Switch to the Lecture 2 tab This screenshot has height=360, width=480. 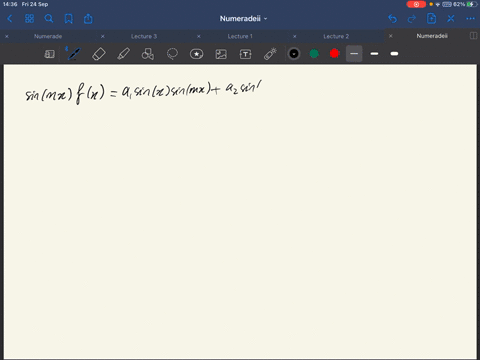[336, 36]
